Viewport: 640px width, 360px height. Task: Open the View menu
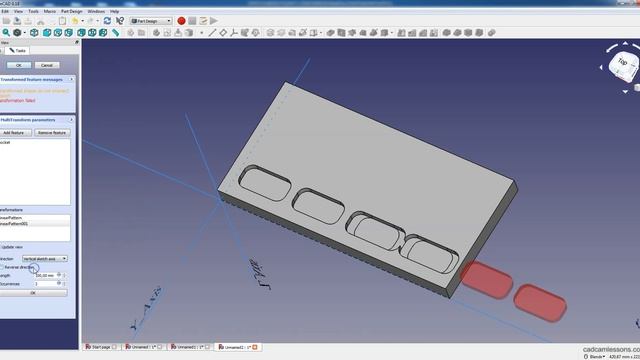(x=18, y=11)
